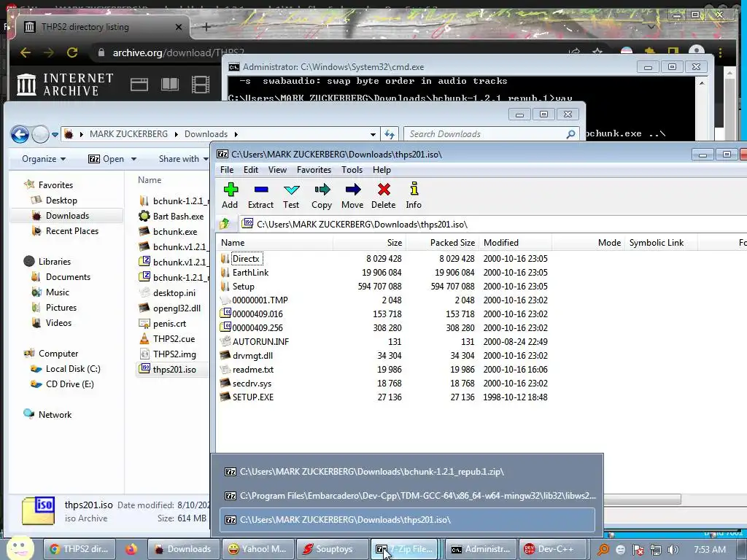Refresh the Downloads folder in Explorer
This screenshot has height=560, width=747.
pos(390,134)
